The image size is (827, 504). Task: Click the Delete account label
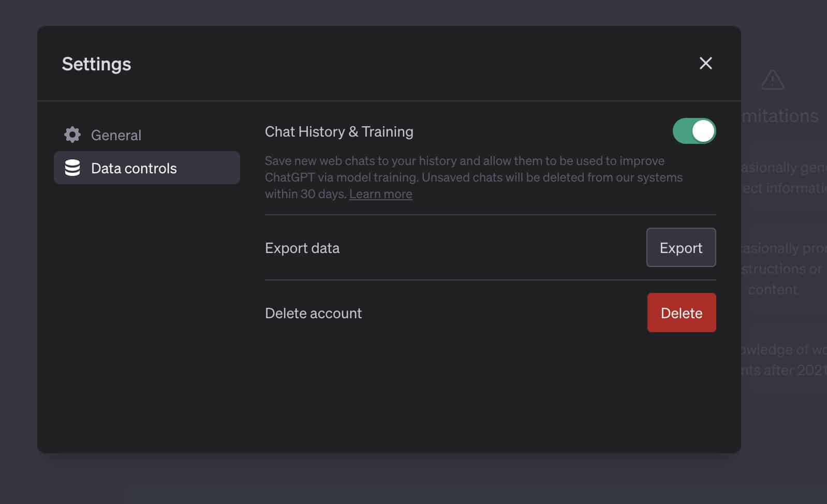[313, 313]
